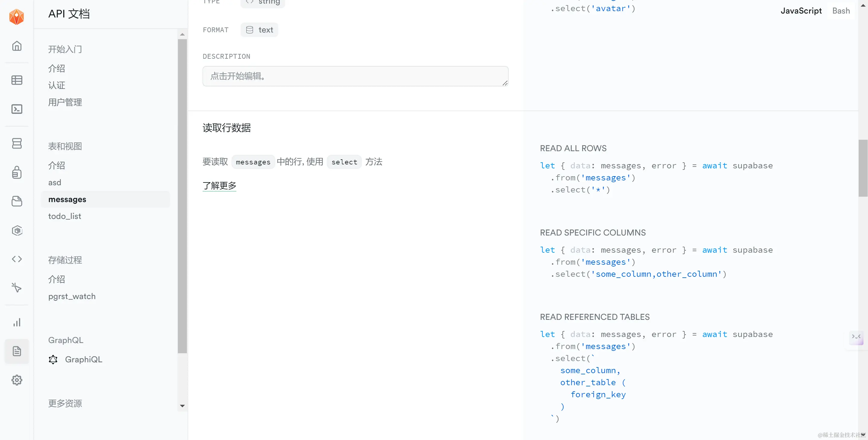Open the Database icon in sidebar
This screenshot has width=868, height=440.
click(x=17, y=143)
